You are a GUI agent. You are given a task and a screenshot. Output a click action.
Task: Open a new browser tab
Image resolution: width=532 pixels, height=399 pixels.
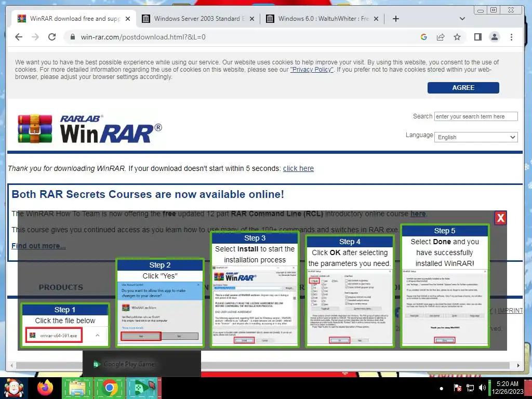click(x=395, y=19)
